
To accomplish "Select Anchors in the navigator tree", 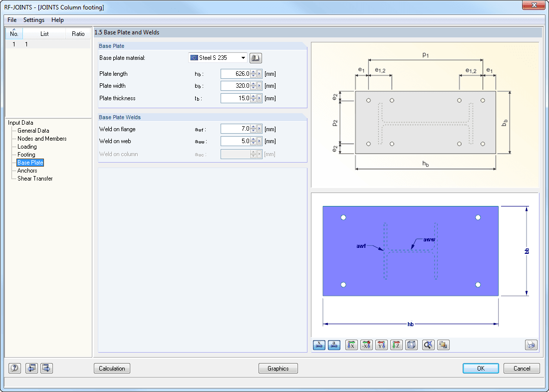I will (27, 171).
